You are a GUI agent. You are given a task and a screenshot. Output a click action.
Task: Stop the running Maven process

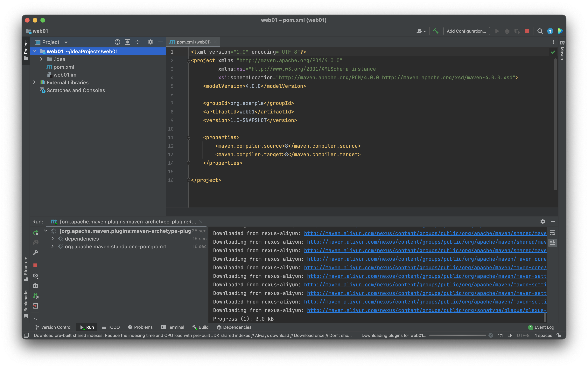coord(36,266)
